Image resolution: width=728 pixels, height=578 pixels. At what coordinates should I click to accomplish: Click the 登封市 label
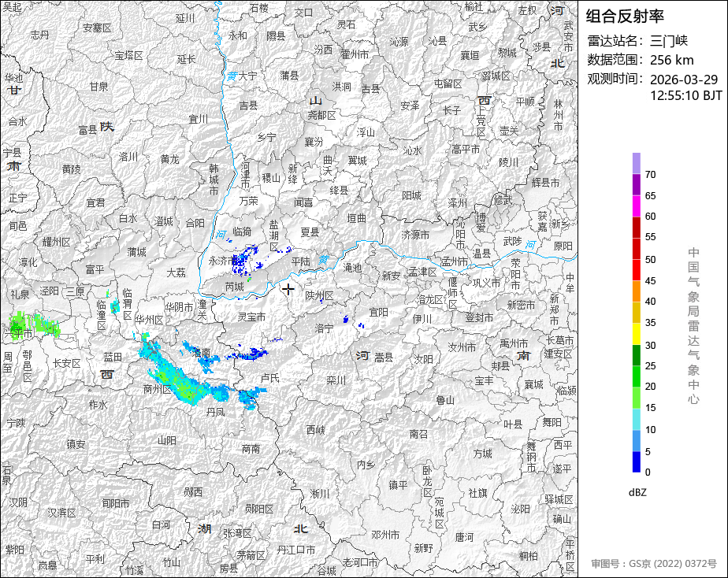(479, 318)
